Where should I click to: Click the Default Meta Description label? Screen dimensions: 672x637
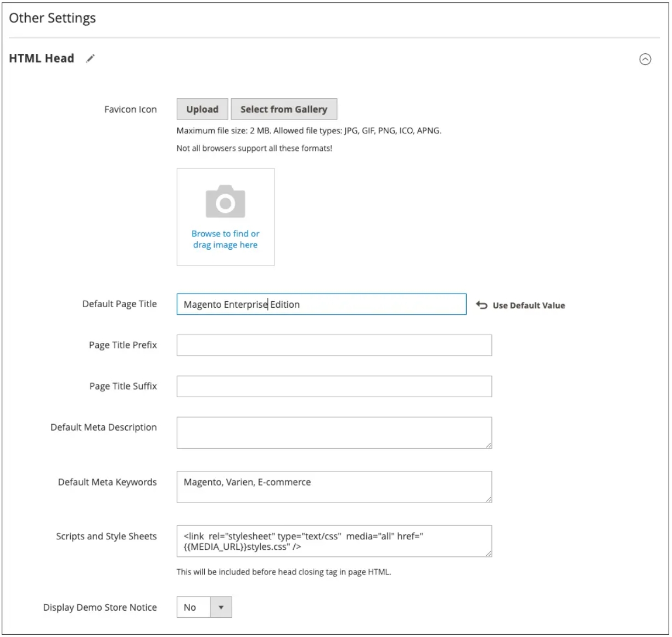tap(104, 427)
